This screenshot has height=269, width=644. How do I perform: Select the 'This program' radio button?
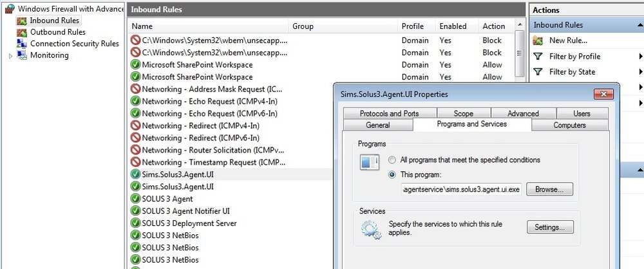pos(393,174)
